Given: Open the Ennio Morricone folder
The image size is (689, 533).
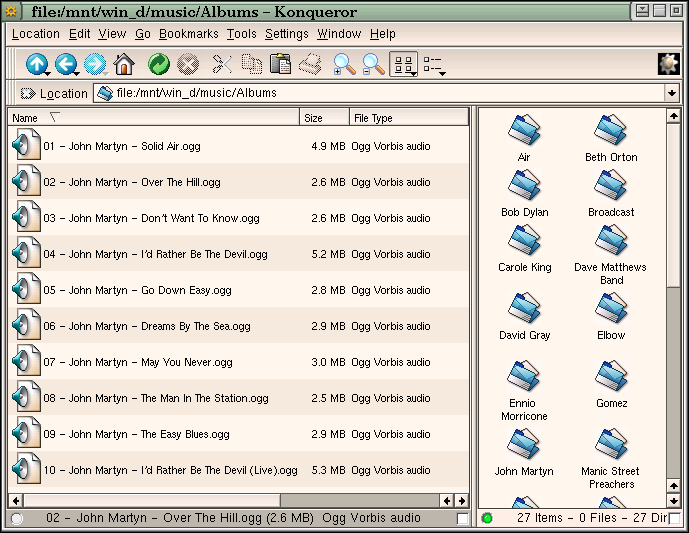Looking at the screenshot, I should coord(524,390).
